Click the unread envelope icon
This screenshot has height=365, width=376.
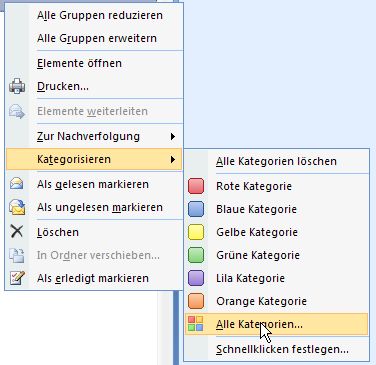coord(17,207)
